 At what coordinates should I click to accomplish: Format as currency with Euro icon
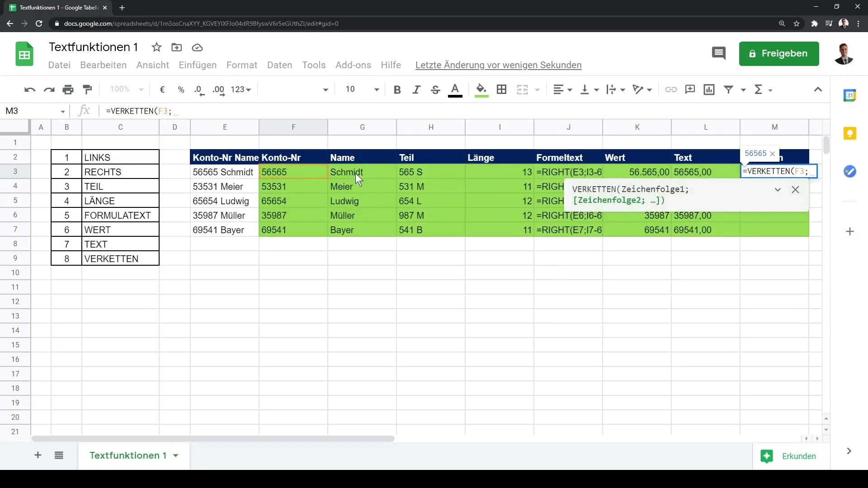click(x=162, y=89)
